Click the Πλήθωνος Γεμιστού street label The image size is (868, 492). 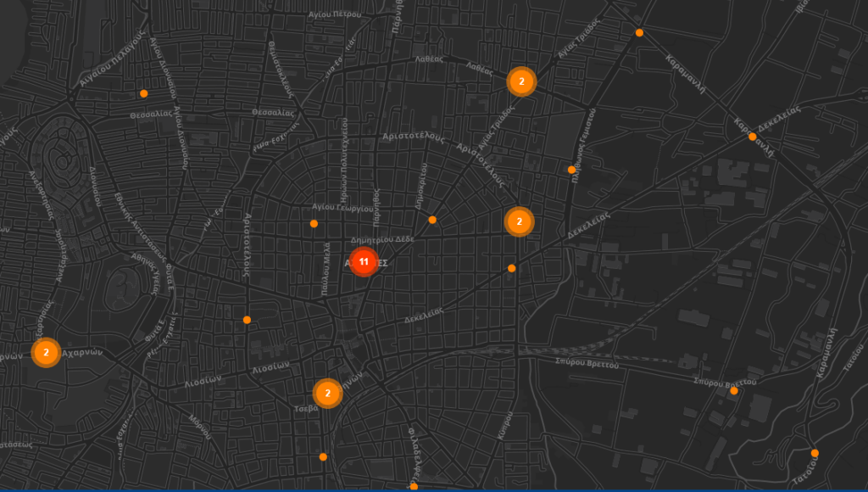(x=583, y=146)
